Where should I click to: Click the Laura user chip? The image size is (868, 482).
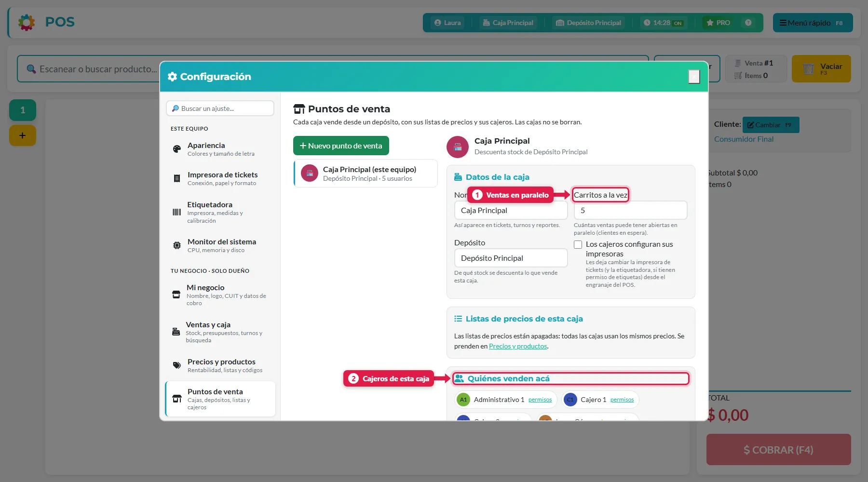[x=448, y=23]
